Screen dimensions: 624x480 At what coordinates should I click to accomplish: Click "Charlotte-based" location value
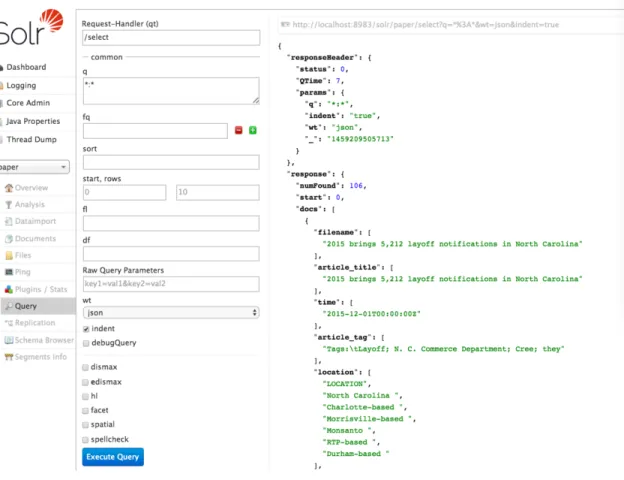pyautogui.click(x=363, y=408)
